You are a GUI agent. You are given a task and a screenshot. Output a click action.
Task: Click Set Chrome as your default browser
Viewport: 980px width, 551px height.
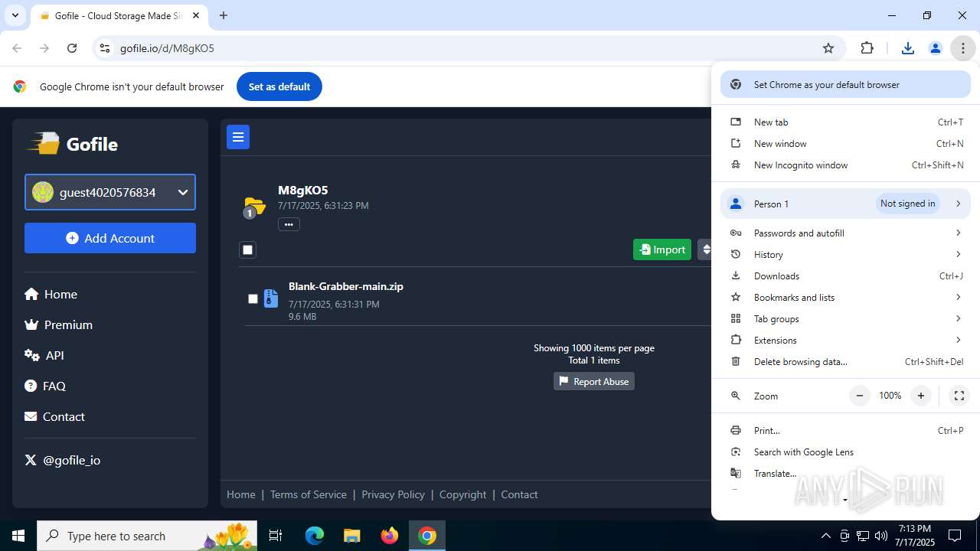tap(845, 84)
